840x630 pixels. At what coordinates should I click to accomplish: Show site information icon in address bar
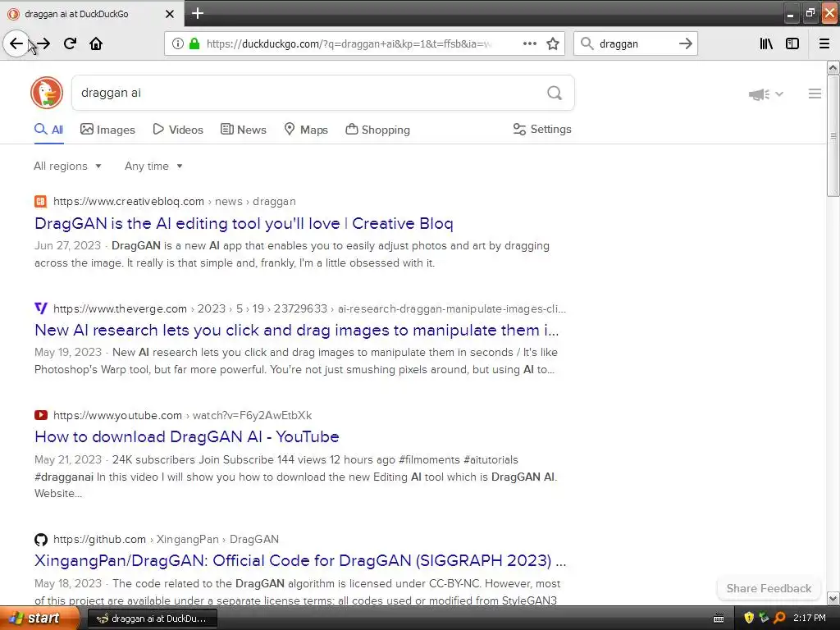pyautogui.click(x=177, y=43)
